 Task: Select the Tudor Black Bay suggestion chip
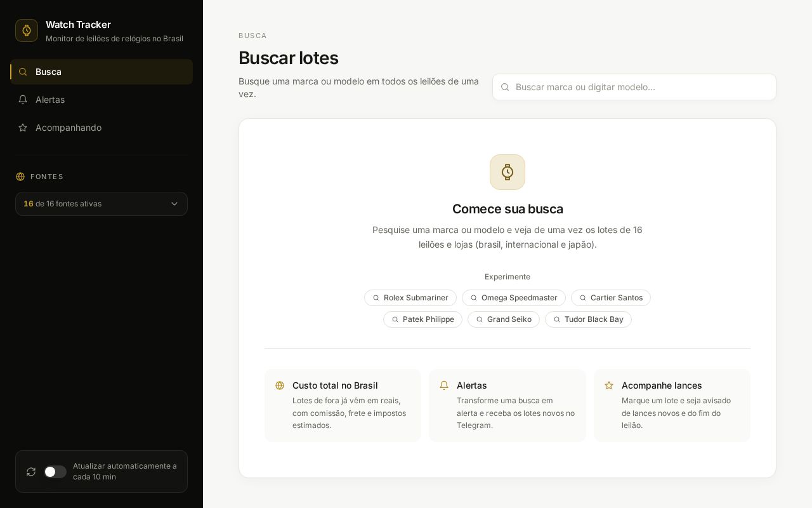point(588,319)
